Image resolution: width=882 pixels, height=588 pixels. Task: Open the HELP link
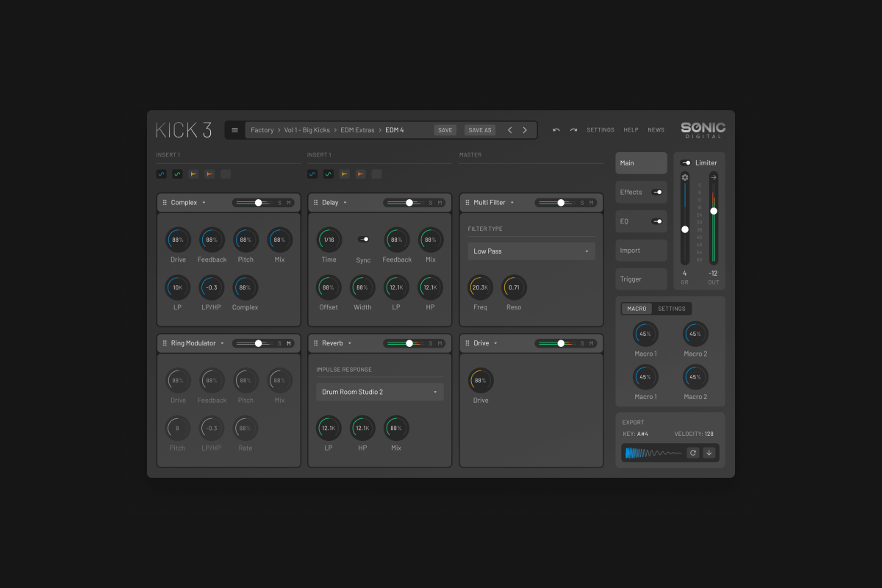click(631, 130)
